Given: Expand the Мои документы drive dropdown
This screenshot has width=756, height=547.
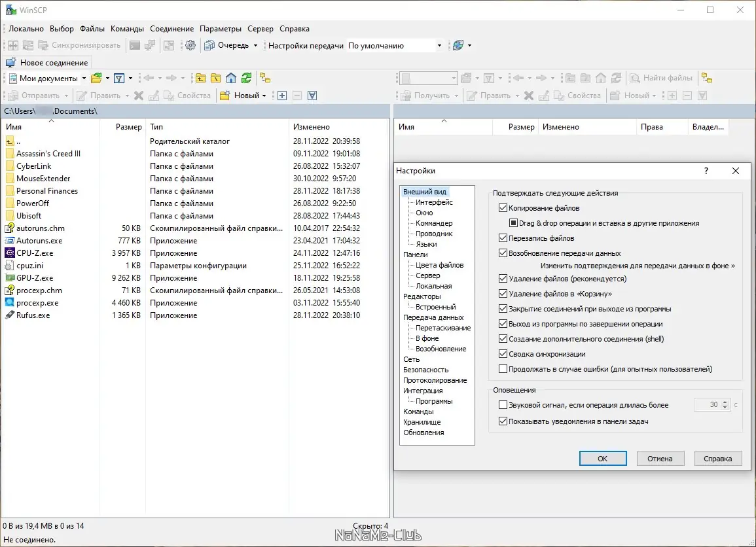Looking at the screenshot, I should pos(84,79).
